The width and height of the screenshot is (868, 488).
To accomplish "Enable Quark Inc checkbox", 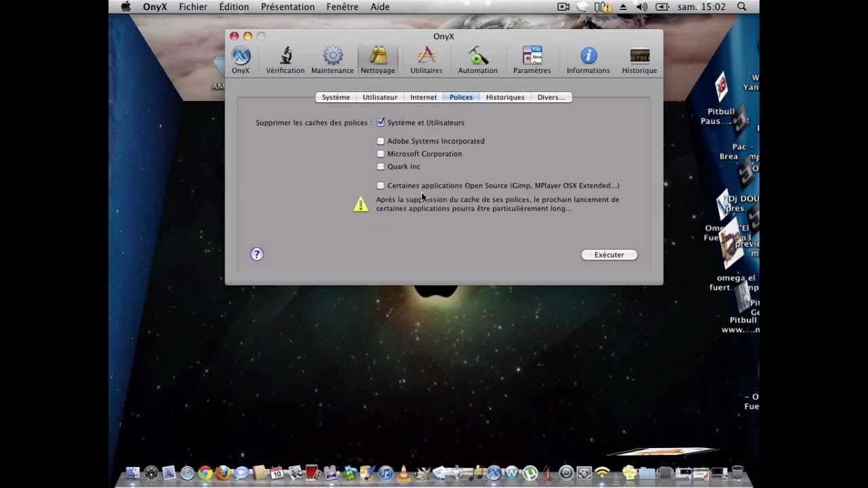I will pyautogui.click(x=380, y=167).
